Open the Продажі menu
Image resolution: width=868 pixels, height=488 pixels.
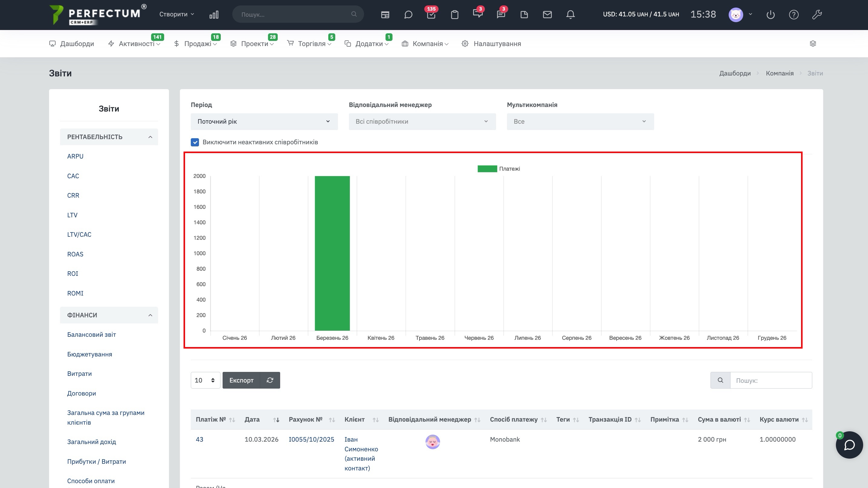(x=197, y=44)
